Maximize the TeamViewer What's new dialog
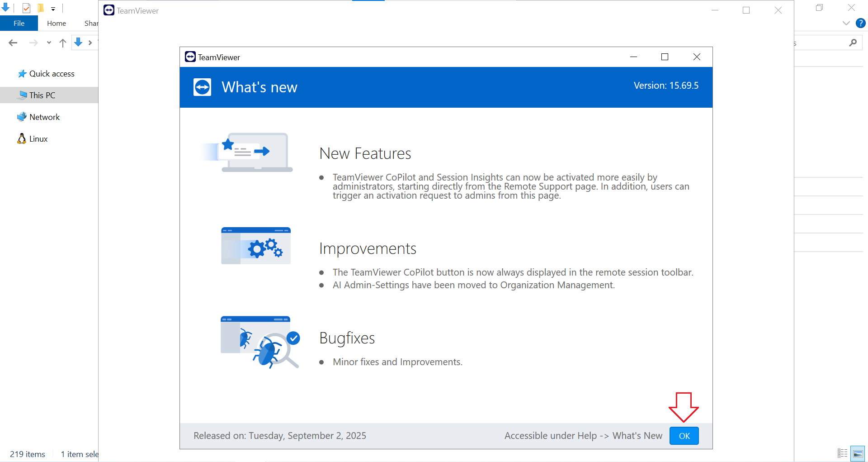The width and height of the screenshot is (868, 462). coord(665,57)
